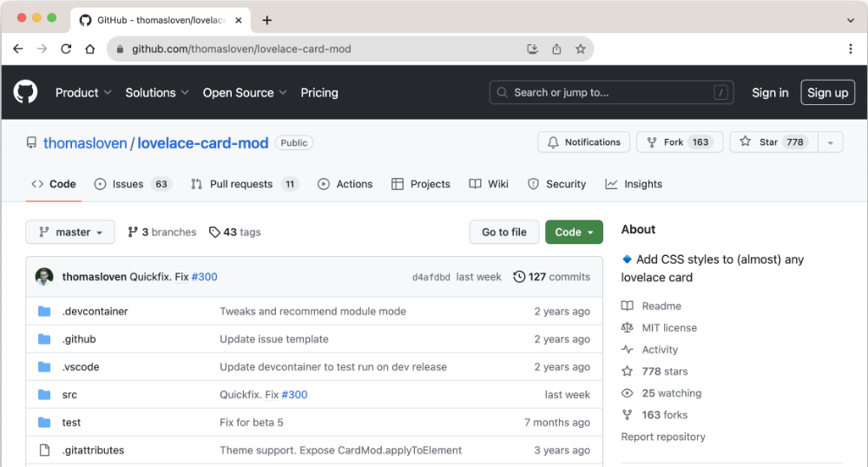Open the 3 branches link

pos(162,233)
